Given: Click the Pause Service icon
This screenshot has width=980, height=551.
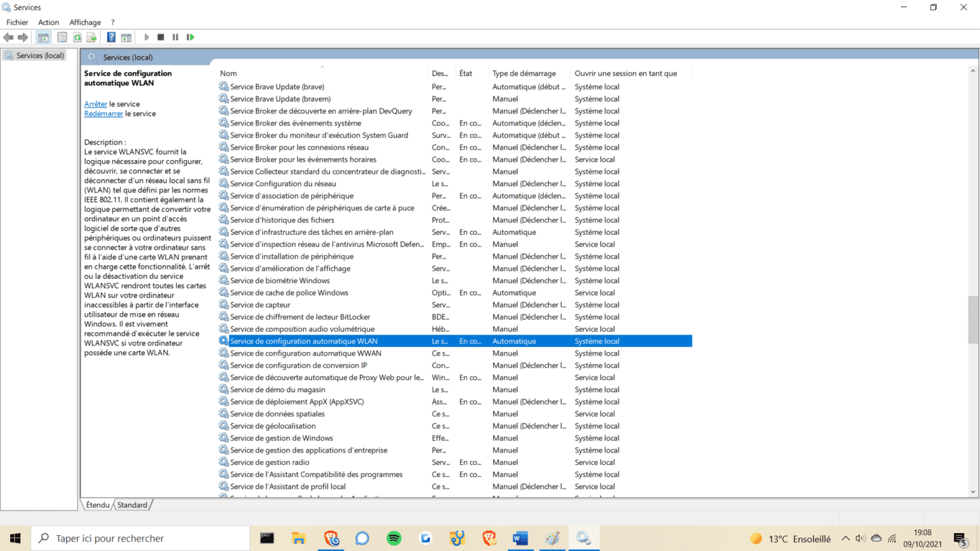Looking at the screenshot, I should click(175, 38).
